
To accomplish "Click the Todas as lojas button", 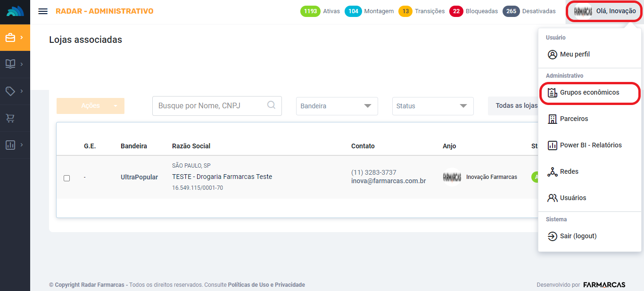I will tap(515, 106).
